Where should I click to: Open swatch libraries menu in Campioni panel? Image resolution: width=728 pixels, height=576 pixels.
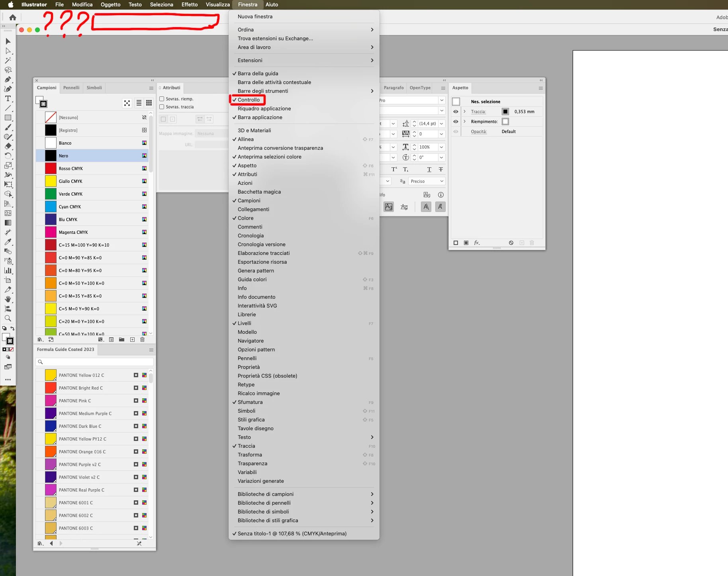pos(40,340)
